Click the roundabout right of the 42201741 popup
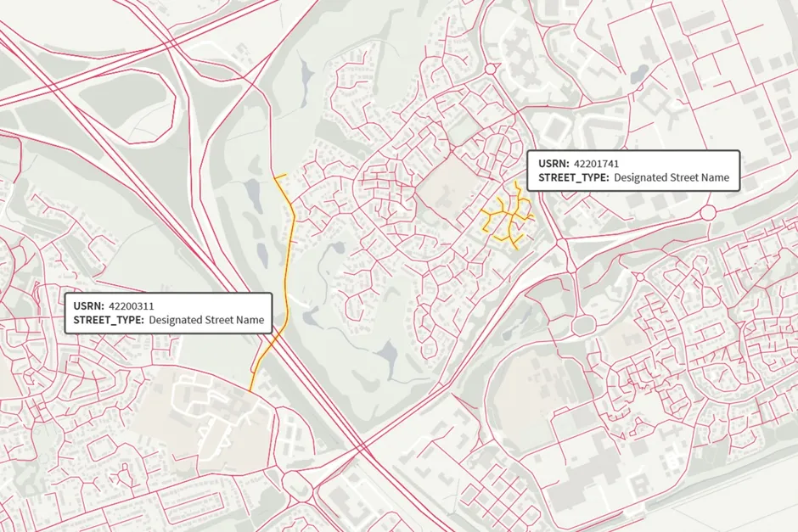This screenshot has height=532, width=798. click(x=710, y=213)
